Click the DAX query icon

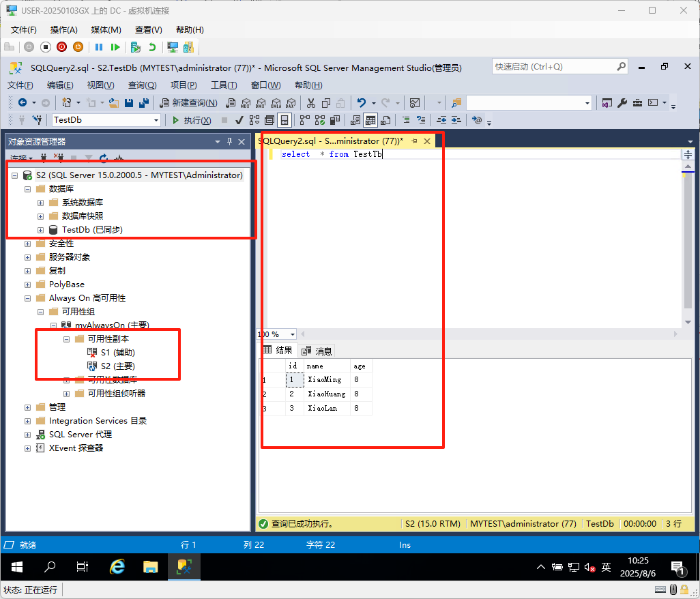coord(291,103)
